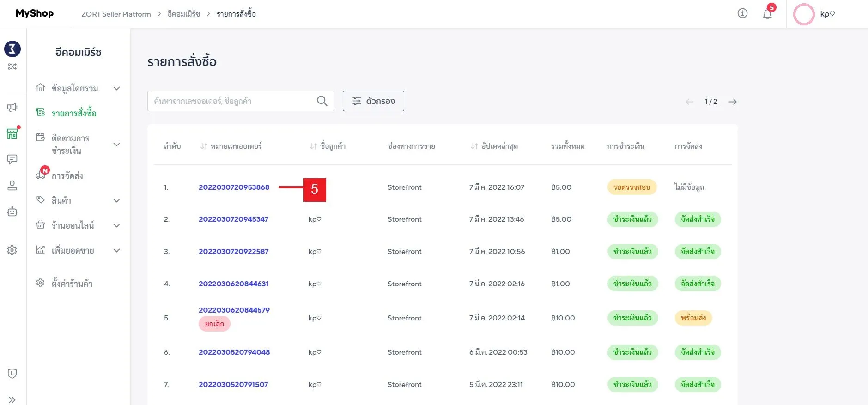
Task: Click the search magnifier icon
Action: coord(322,101)
